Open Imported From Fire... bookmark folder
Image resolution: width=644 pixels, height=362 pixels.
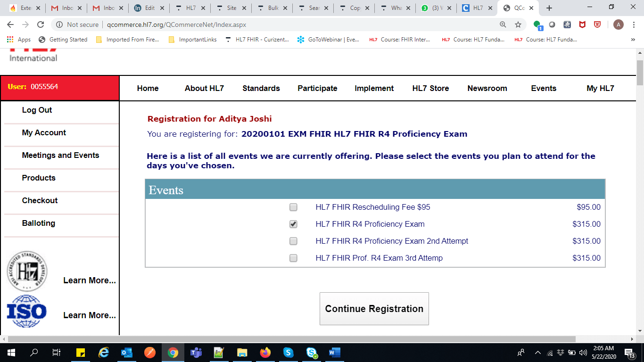coord(127,40)
